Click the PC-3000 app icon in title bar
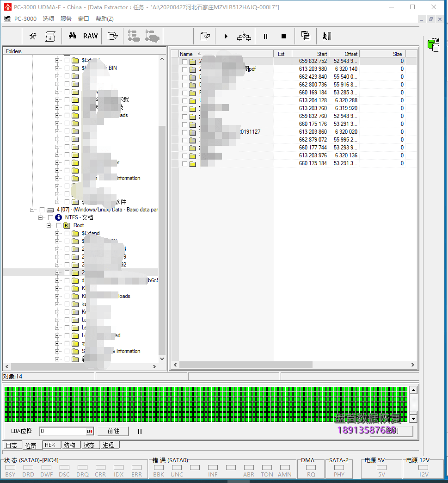Viewport: 448px width, 483px height. [8, 7]
